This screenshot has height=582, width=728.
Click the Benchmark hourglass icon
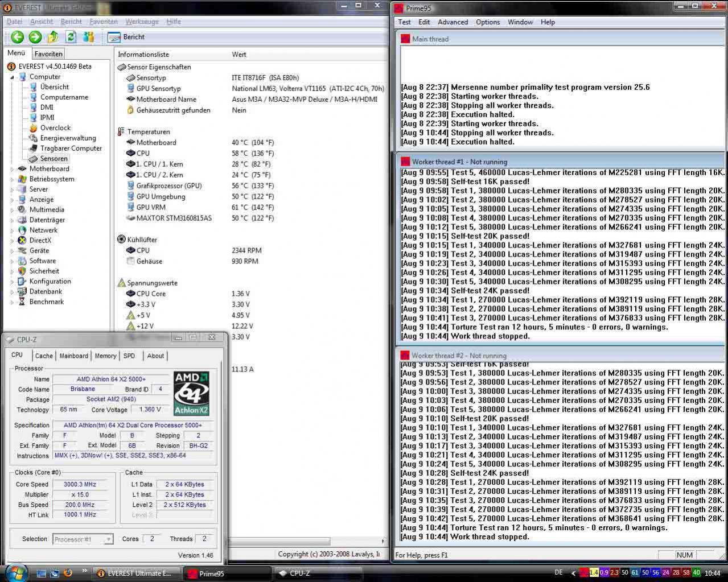point(22,302)
